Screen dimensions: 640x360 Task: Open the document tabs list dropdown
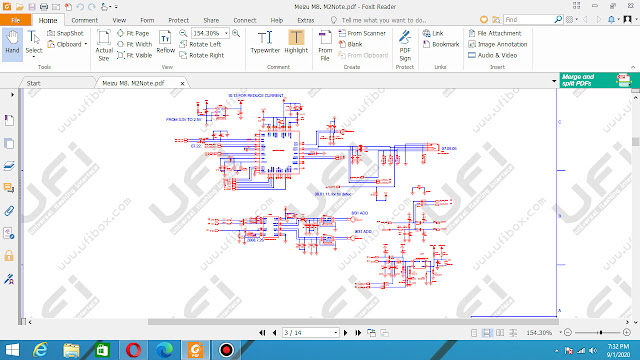coord(554,81)
